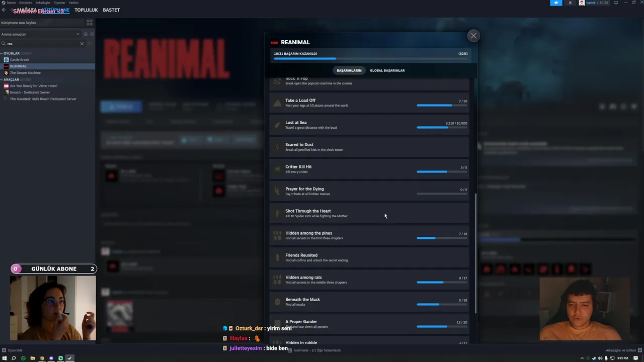Click Shot Through the Heart achievement icon

(277, 213)
